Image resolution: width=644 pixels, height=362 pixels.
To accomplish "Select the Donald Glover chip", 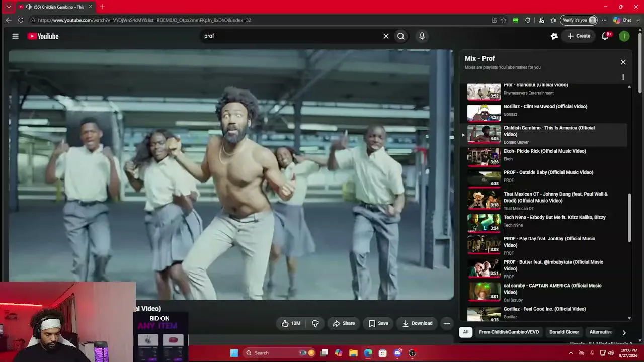I will 564,332.
